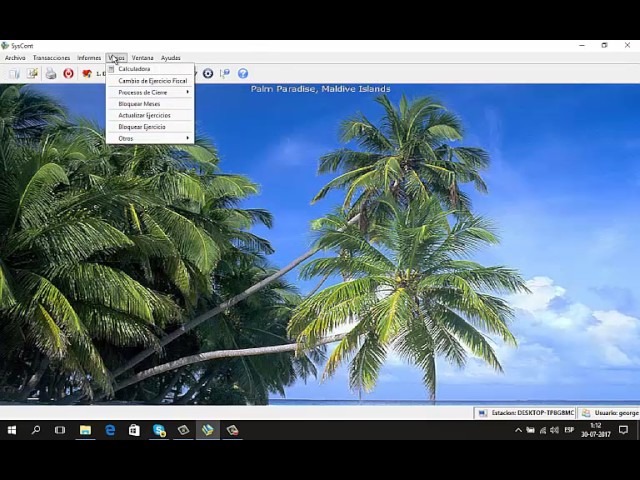
Task: Open Microsoft Edge from the taskbar
Action: coord(110,430)
